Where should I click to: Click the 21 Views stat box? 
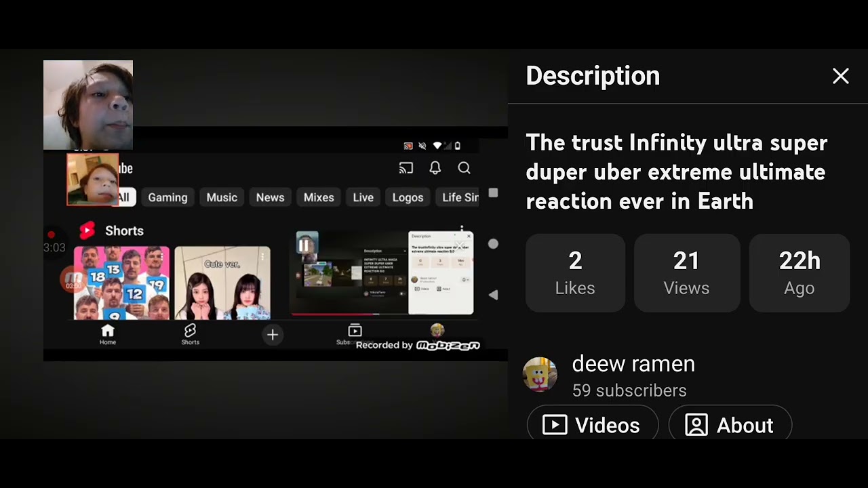[686, 273]
